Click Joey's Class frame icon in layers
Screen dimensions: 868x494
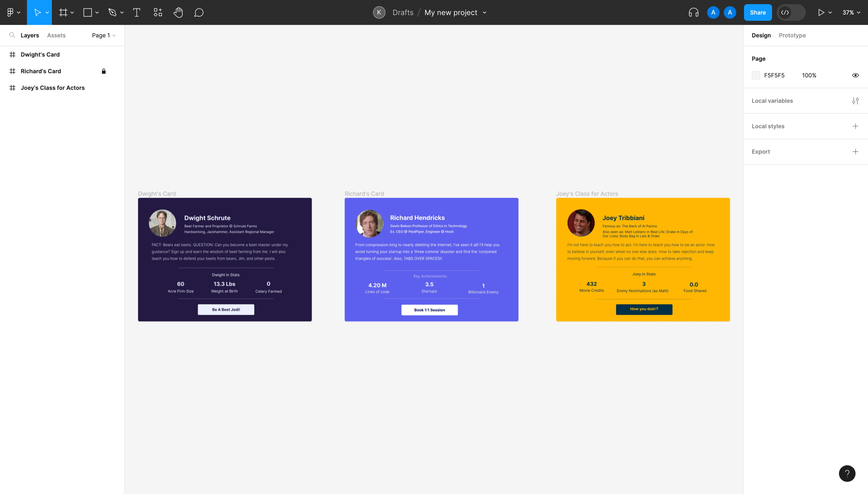(13, 88)
